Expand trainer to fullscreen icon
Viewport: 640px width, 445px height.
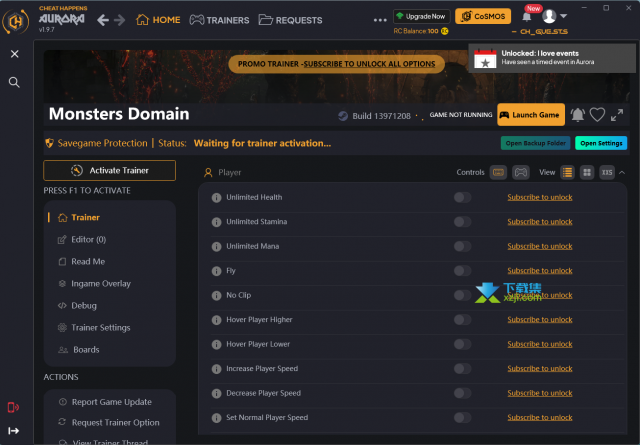(x=617, y=115)
